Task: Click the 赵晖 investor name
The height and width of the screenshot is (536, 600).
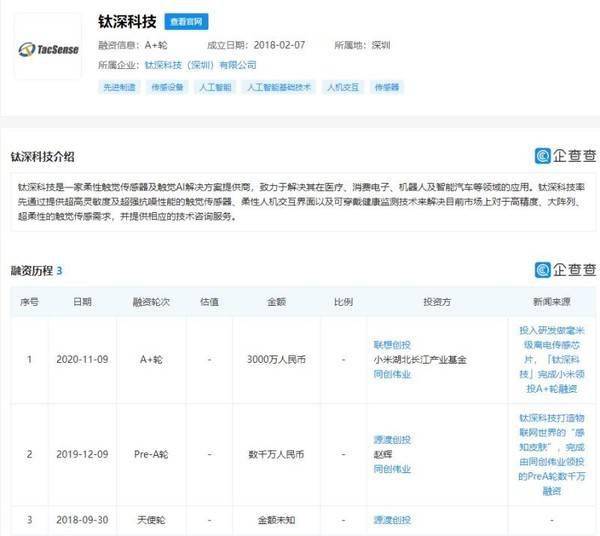Action: point(383,454)
